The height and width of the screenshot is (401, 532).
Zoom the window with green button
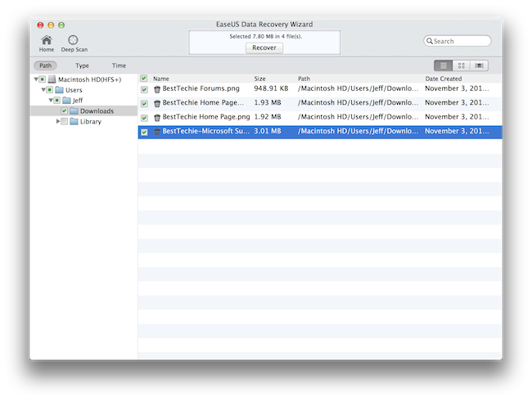click(61, 25)
